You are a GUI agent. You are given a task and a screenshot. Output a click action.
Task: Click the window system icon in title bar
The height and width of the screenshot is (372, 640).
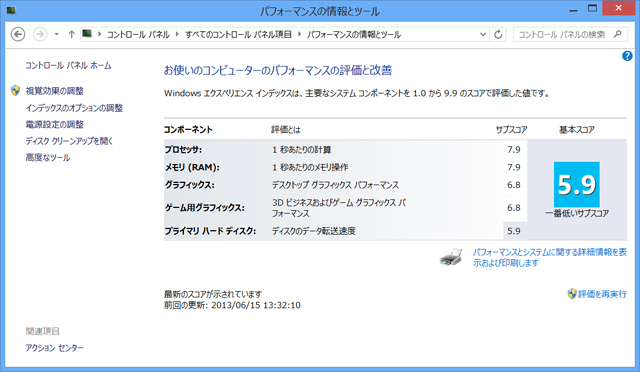pos(11,10)
